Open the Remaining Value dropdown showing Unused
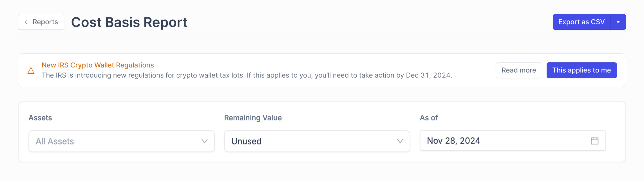This screenshot has width=644, height=181. click(312, 141)
